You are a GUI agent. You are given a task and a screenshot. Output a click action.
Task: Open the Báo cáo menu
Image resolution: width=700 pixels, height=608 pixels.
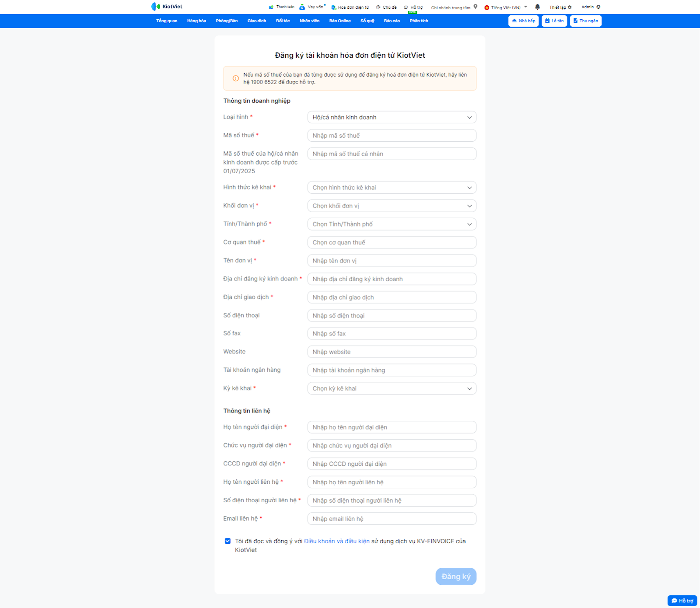point(392,21)
